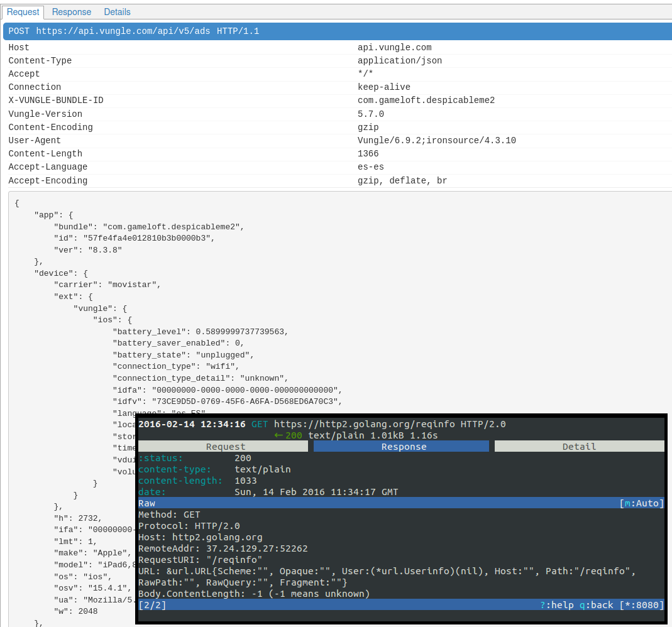Click the q:back shortcut in status bar
The image size is (672, 627).
coord(597,605)
